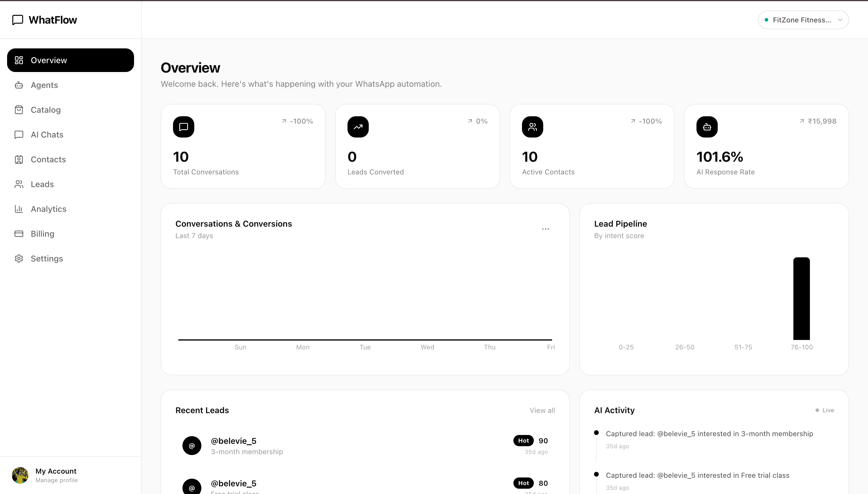Click the 51-75 intent score label
This screenshot has width=868, height=494.
[x=743, y=347]
